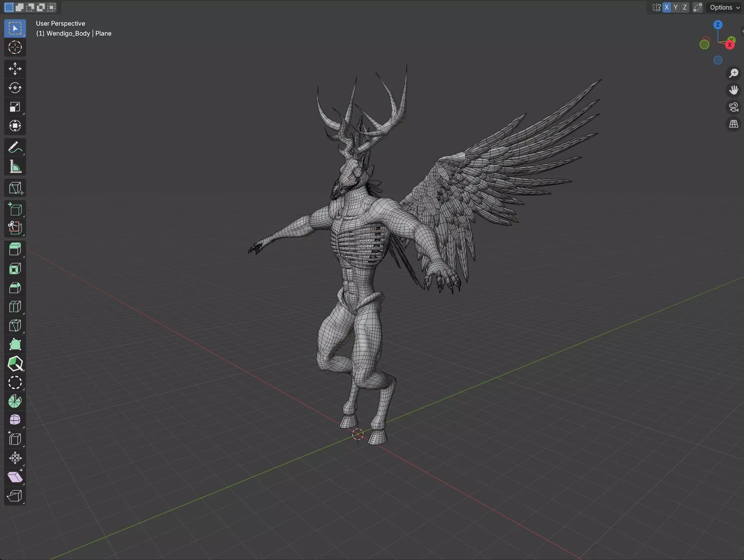The image size is (744, 560).
Task: Select the Scale tool
Action: point(15,107)
